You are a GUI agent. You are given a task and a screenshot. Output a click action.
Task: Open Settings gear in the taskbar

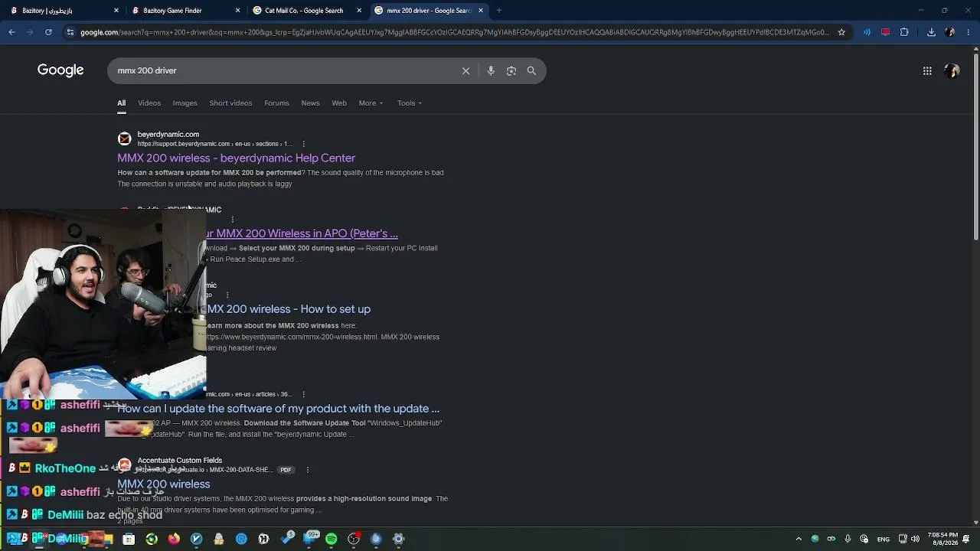tap(398, 539)
